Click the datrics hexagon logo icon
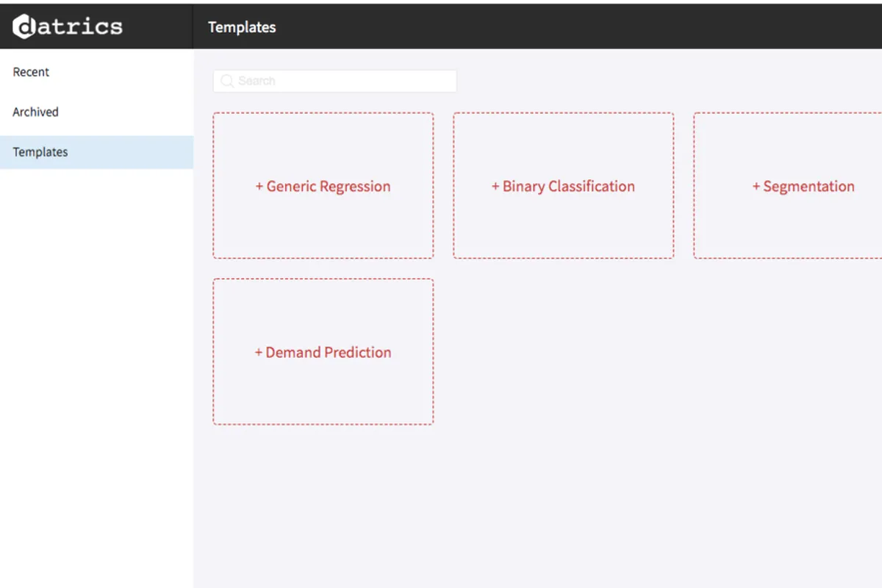The width and height of the screenshot is (882, 588). point(24,26)
